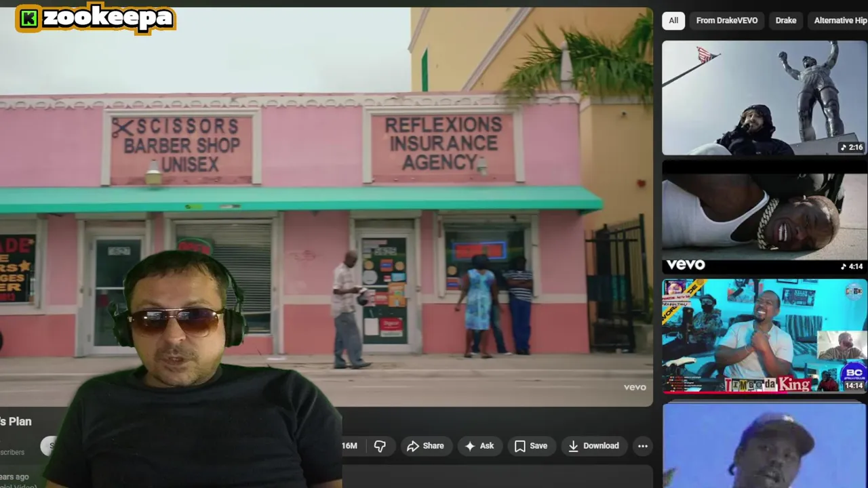The image size is (868, 488).
Task: Click the dislike thumbs-down icon
Action: pos(380,446)
